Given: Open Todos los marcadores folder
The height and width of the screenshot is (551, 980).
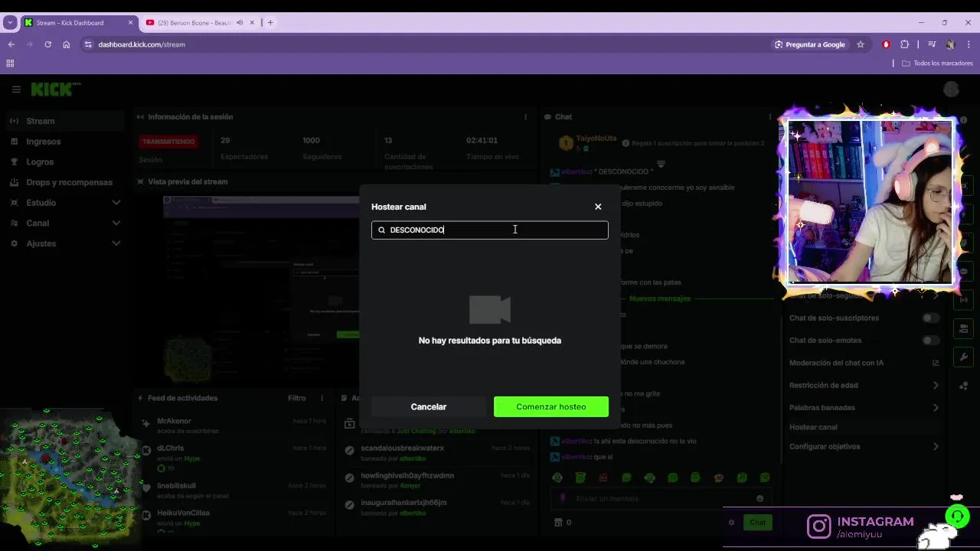Looking at the screenshot, I should [937, 64].
